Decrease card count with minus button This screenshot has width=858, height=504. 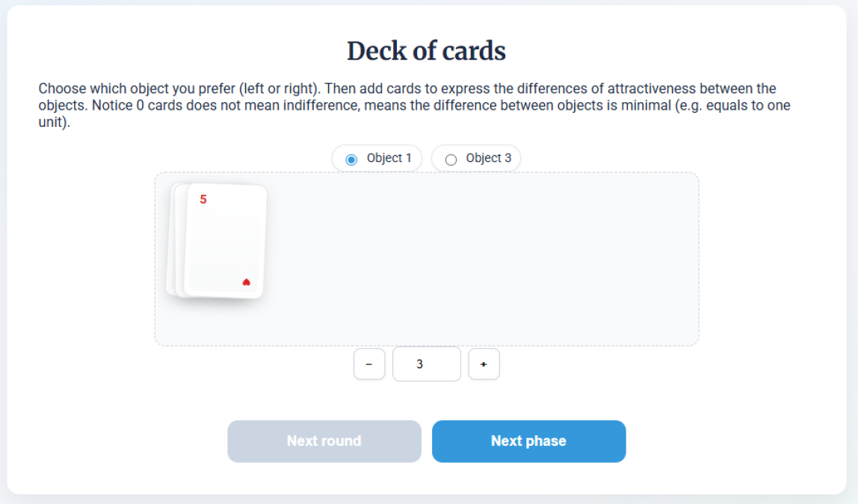pyautogui.click(x=369, y=364)
